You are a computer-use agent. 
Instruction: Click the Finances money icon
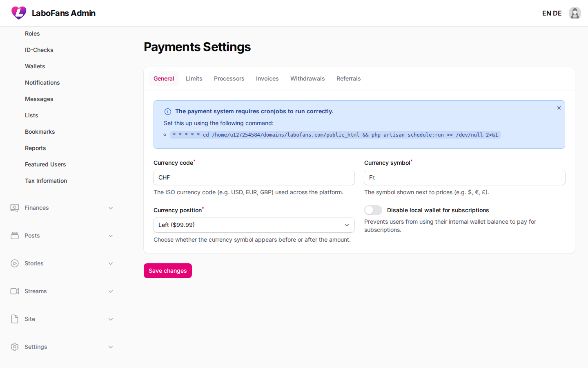pyautogui.click(x=15, y=208)
